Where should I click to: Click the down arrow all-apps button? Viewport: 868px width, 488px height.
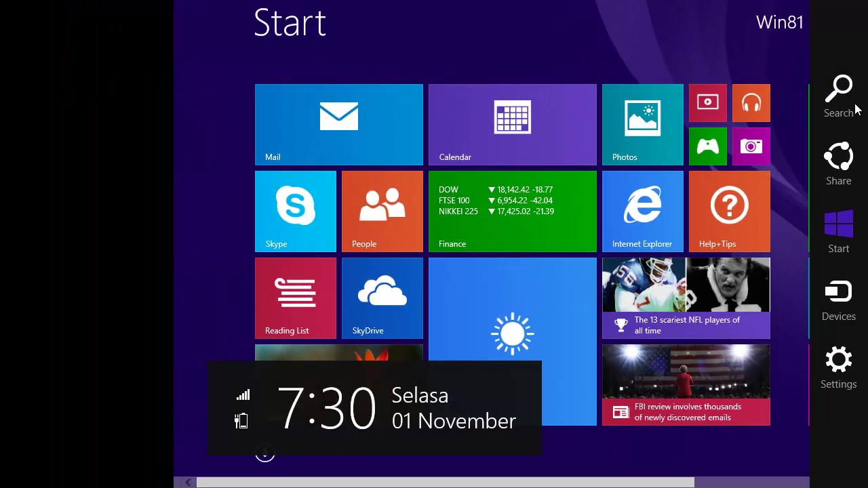[x=264, y=454]
